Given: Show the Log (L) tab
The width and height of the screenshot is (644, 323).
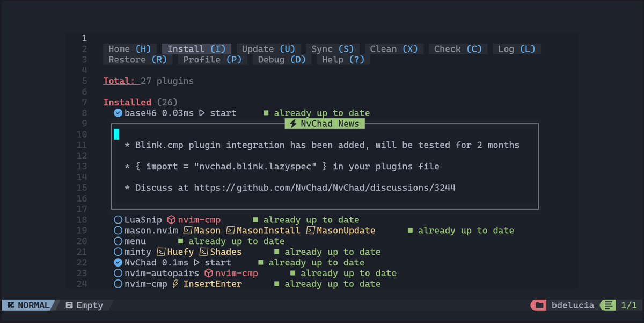Looking at the screenshot, I should point(516,49).
